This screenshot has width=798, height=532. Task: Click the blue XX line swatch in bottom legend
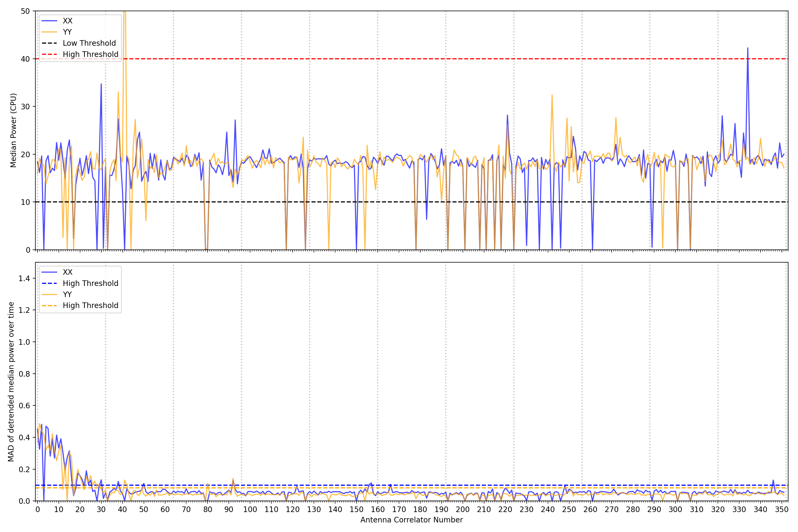pos(49,272)
